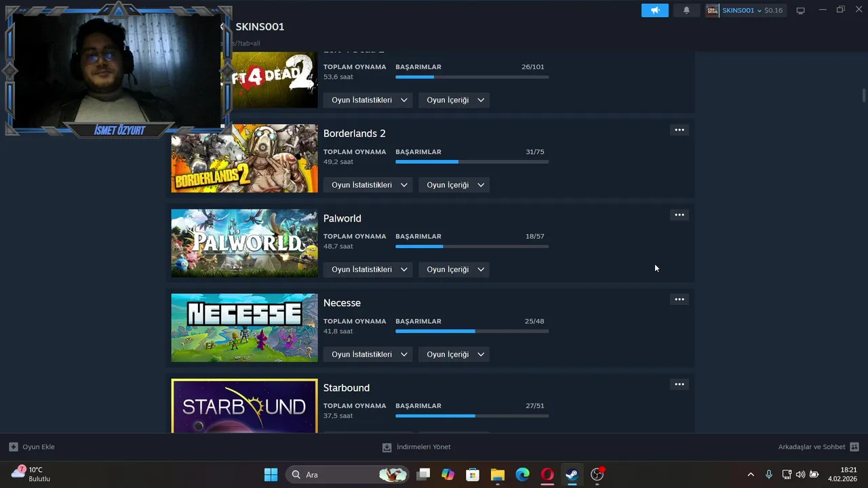This screenshot has height=488, width=868.
Task: Open File Explorer from the taskbar
Action: pyautogui.click(x=498, y=474)
